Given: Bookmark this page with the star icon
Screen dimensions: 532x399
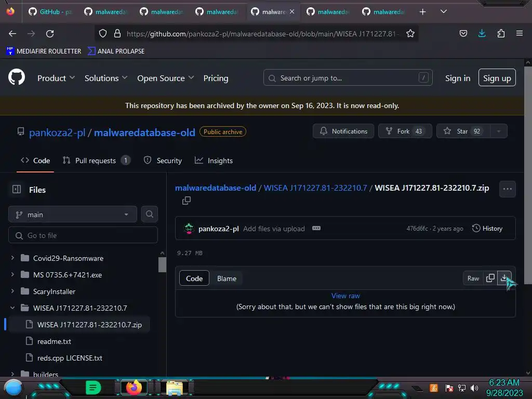Looking at the screenshot, I should 410,34.
